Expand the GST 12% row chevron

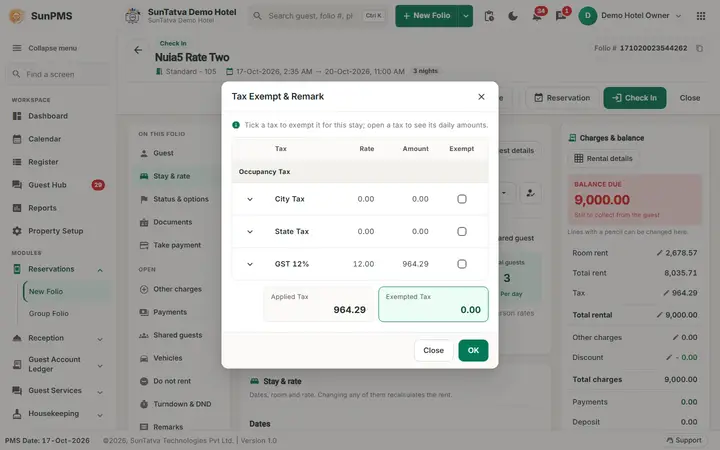point(250,264)
